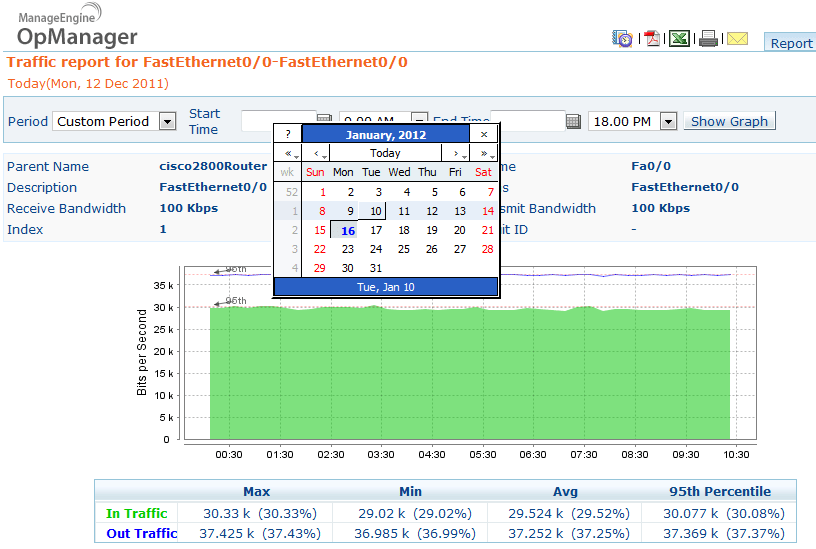Export report as PDF icon
Image resolution: width=816 pixels, height=549 pixels.
coord(652,39)
